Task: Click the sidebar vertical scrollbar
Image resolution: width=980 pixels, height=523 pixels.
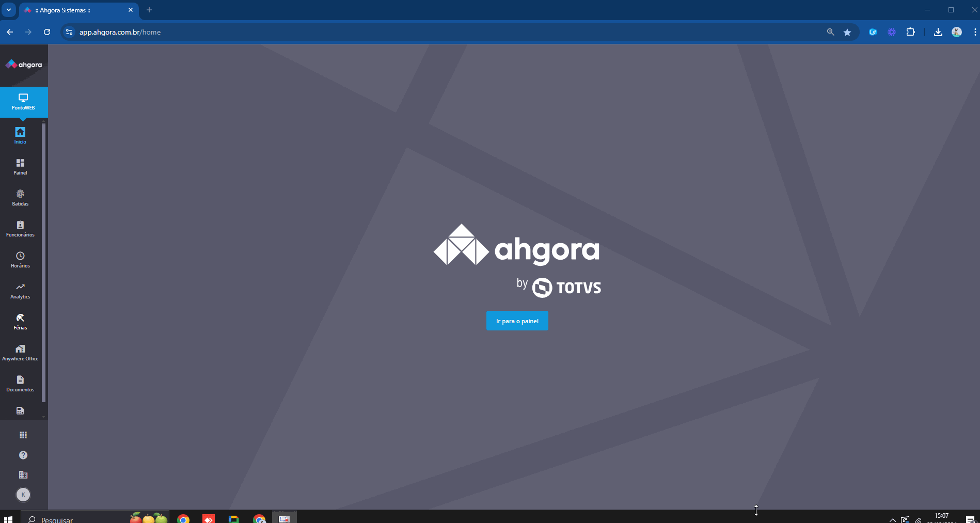Action: [x=44, y=262]
